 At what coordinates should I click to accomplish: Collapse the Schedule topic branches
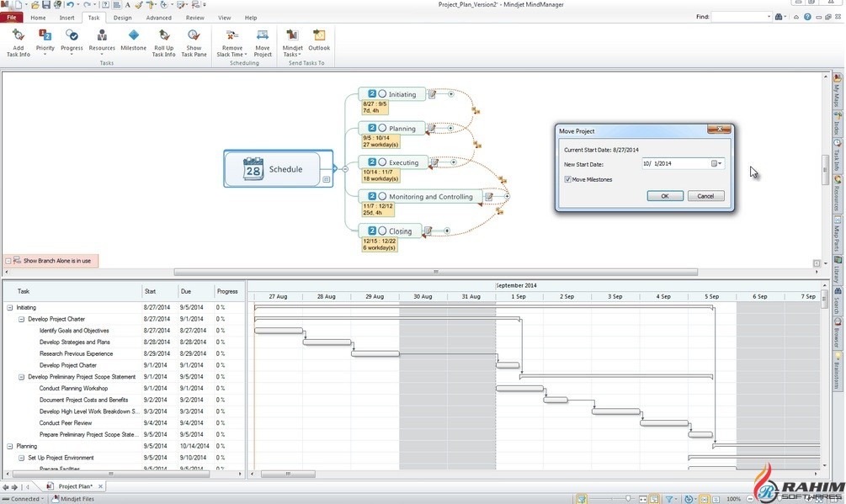tap(345, 169)
